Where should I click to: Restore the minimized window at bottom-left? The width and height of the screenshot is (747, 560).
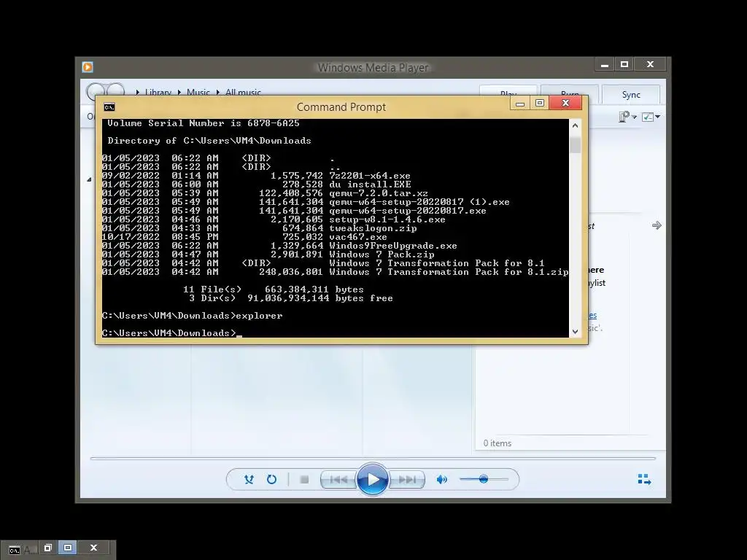[47, 548]
